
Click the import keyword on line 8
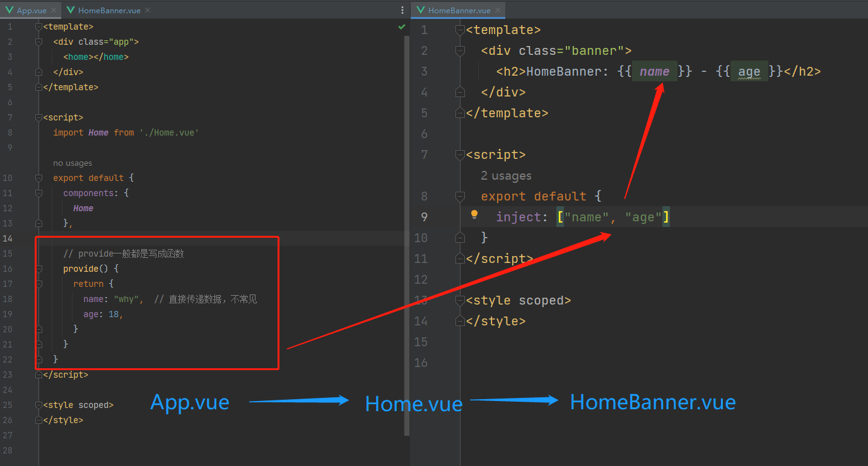[x=68, y=132]
